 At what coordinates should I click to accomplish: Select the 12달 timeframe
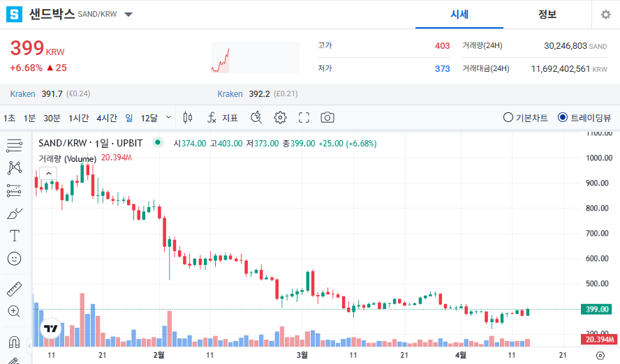point(149,118)
